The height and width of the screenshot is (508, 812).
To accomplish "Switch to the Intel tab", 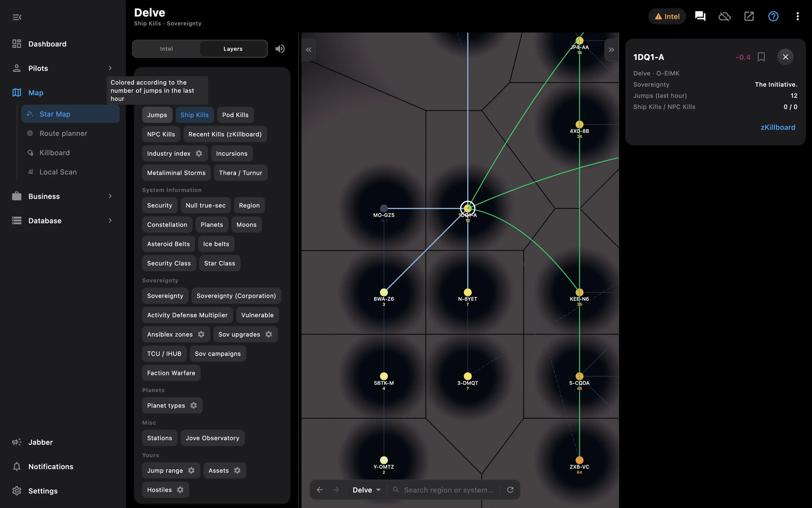I will [166, 49].
